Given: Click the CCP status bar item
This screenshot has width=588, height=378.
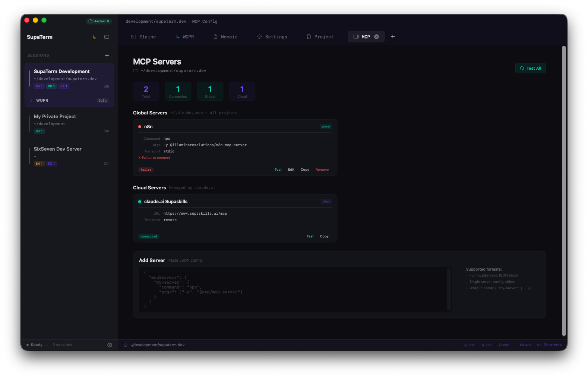Looking at the screenshot, I should click(x=504, y=345).
